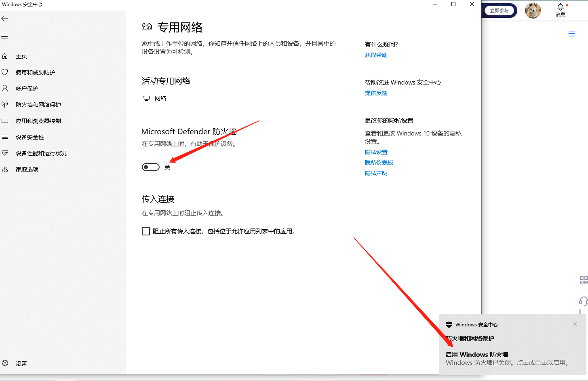Click the virus protection shield icon
The width and height of the screenshot is (588, 381).
point(5,72)
